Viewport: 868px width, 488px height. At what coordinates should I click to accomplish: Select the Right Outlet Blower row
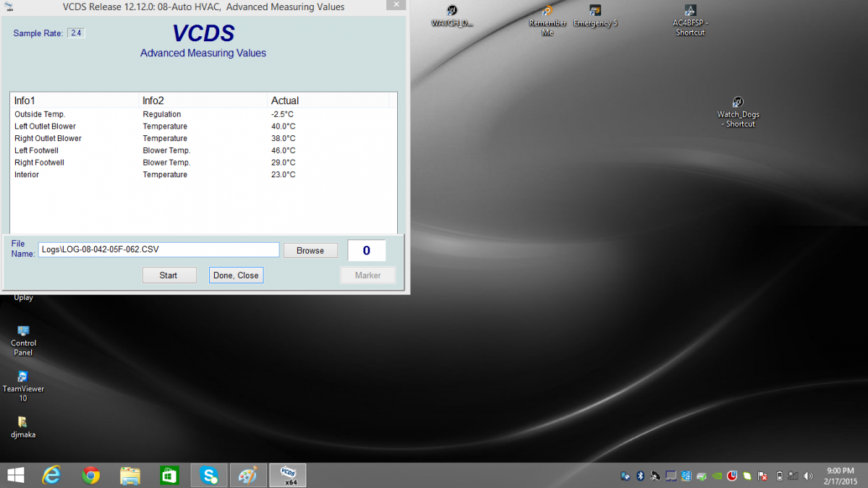pos(203,138)
